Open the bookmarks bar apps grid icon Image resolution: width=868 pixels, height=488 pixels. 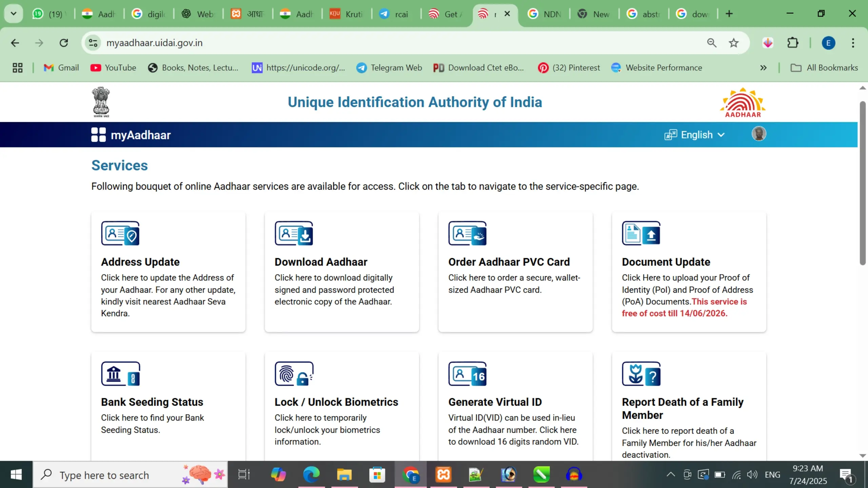click(18, 68)
